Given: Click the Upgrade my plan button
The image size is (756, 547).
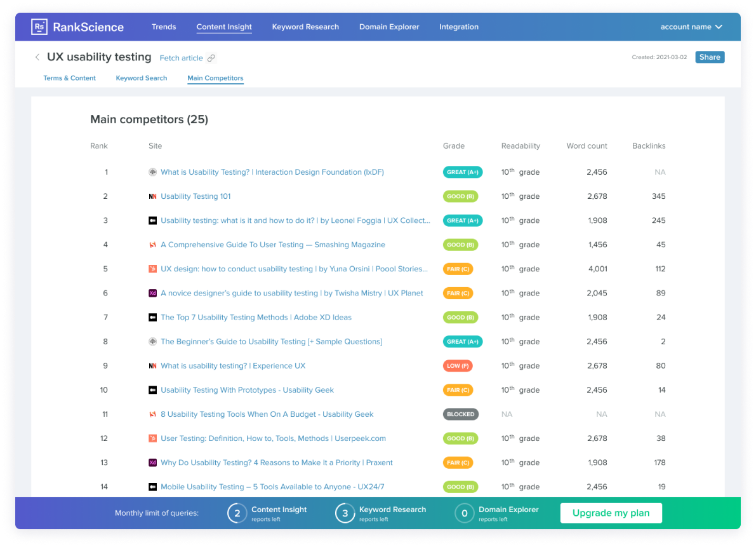Looking at the screenshot, I should click(611, 513).
